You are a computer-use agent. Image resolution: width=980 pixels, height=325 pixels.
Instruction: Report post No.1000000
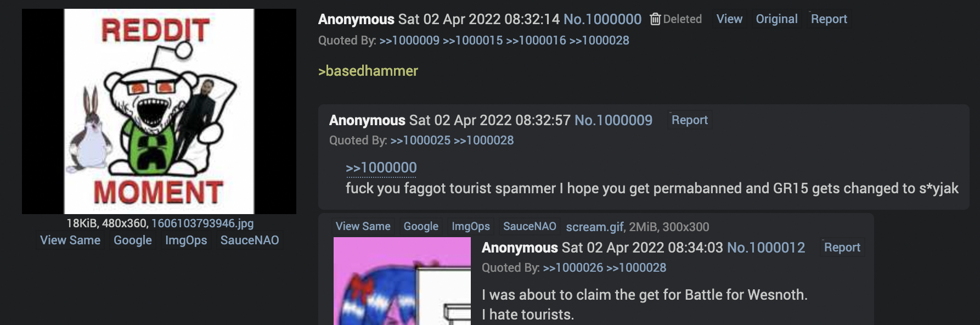point(829,19)
